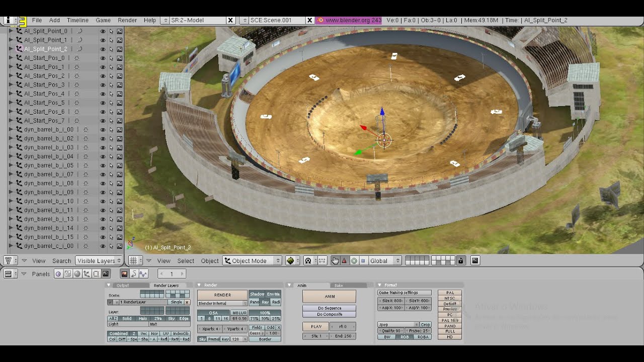Toggle visibility eye of AI_Start_Pos_3
This screenshot has width=644, height=362.
point(103,85)
